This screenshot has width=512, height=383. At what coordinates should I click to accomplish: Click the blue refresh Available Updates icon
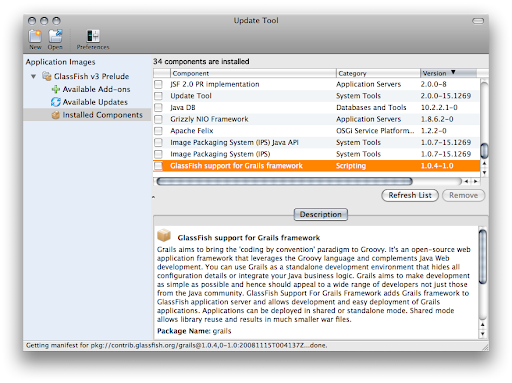pyautogui.click(x=56, y=102)
